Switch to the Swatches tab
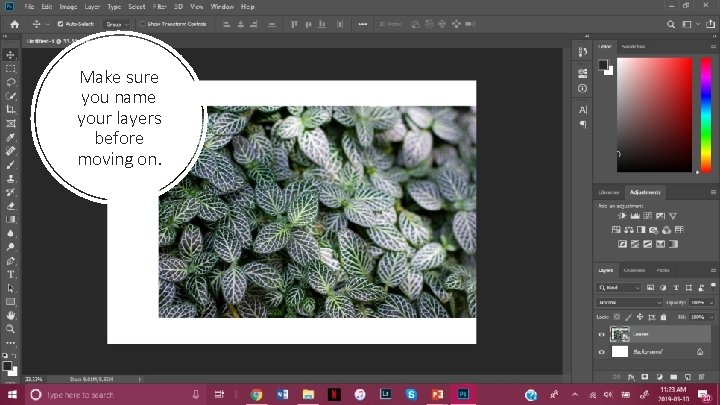The image size is (720, 405). [633, 46]
